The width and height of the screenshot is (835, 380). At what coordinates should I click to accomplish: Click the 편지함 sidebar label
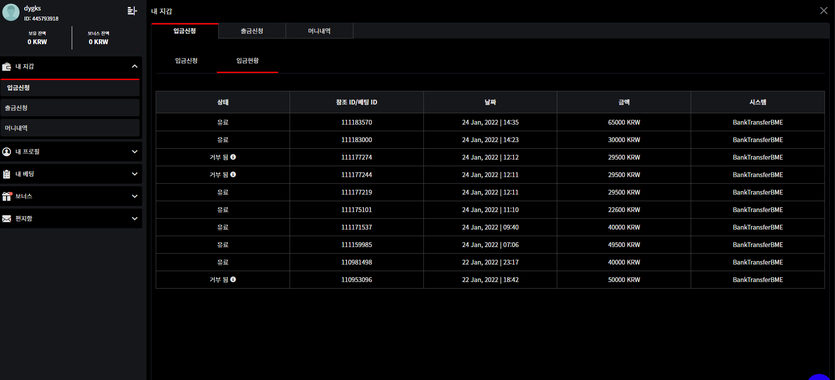coord(23,219)
